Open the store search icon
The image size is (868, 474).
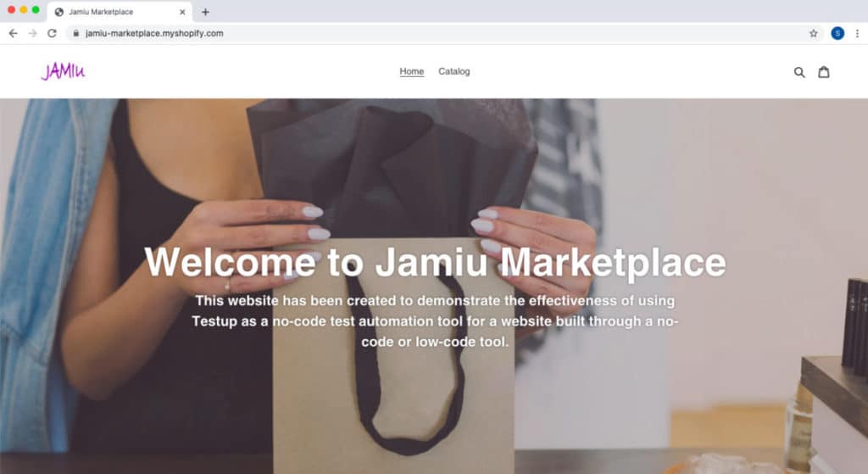(x=799, y=72)
